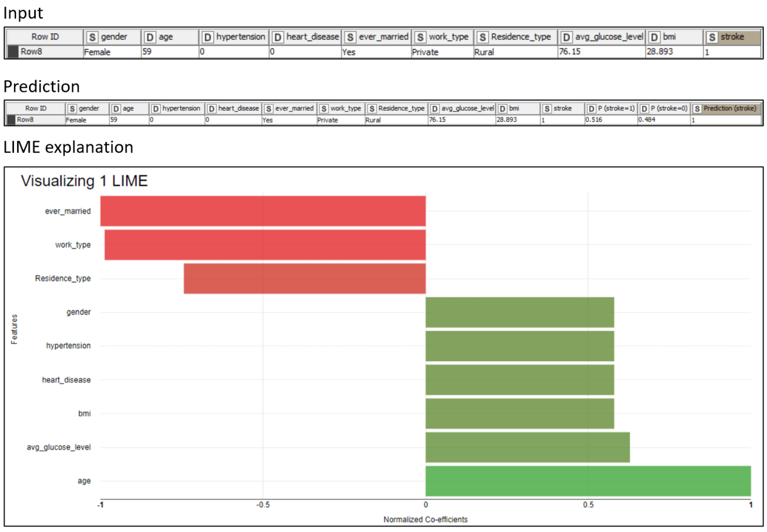Click the red ever_married bar in LIME chart

tap(263, 211)
